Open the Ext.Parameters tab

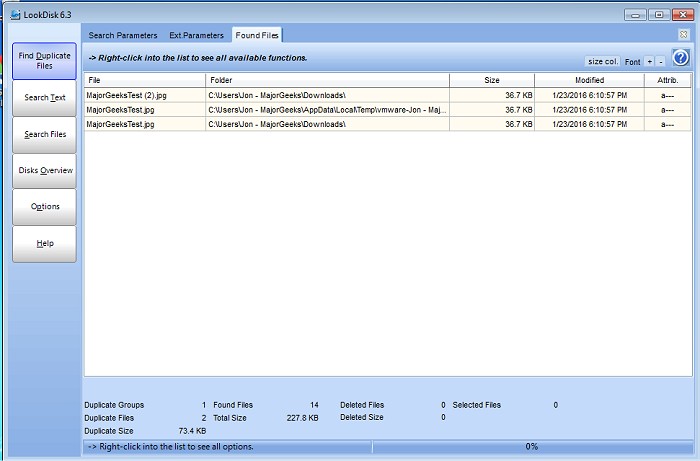pos(196,35)
